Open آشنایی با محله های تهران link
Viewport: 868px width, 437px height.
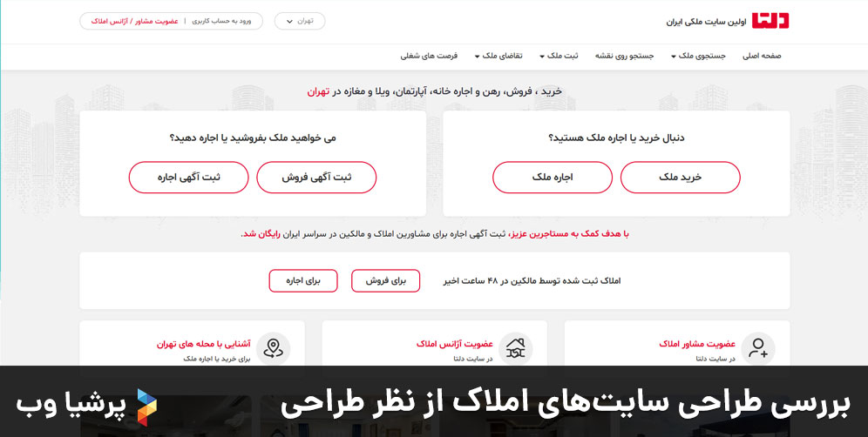(203, 344)
